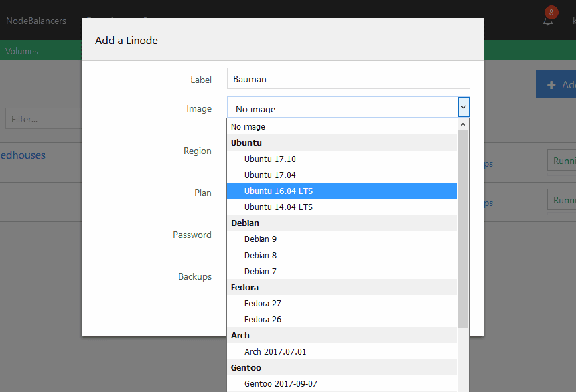Select Ubuntu 14.04 LTS image
Image resolution: width=576 pixels, height=392 pixels.
coord(342,207)
